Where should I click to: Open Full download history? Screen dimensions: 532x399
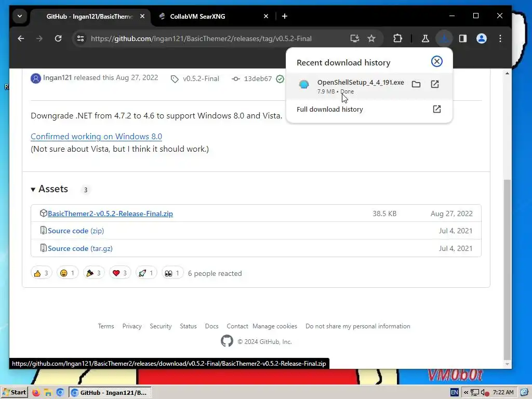tap(369, 109)
